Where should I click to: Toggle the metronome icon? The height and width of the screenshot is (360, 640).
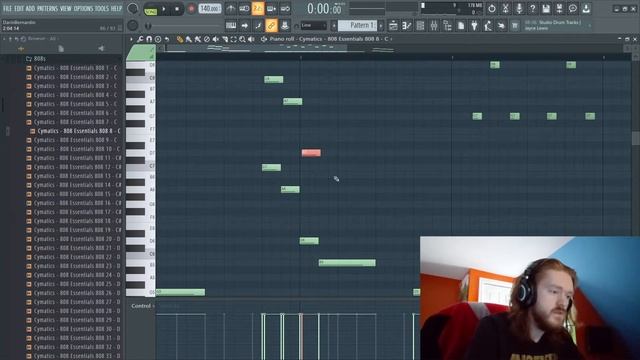pos(231,8)
